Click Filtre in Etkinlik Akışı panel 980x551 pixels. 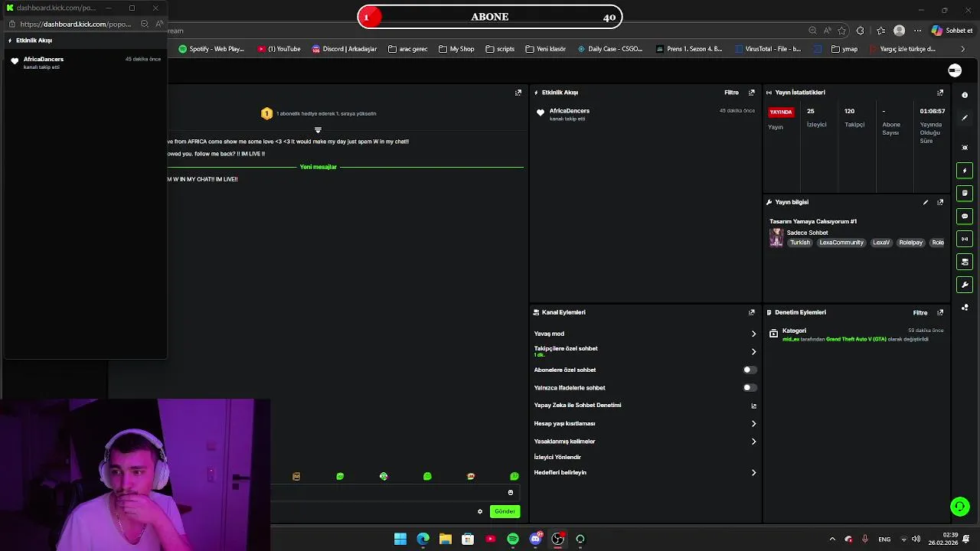pyautogui.click(x=731, y=93)
